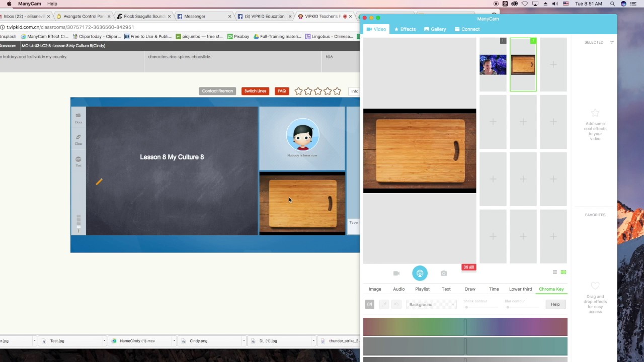Open the ManyCam application menu
The height and width of the screenshot is (362, 644).
[30, 4]
